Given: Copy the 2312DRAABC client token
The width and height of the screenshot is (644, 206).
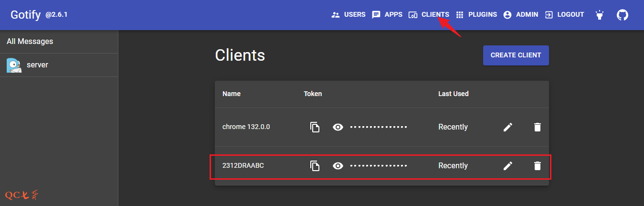Looking at the screenshot, I should tap(315, 166).
